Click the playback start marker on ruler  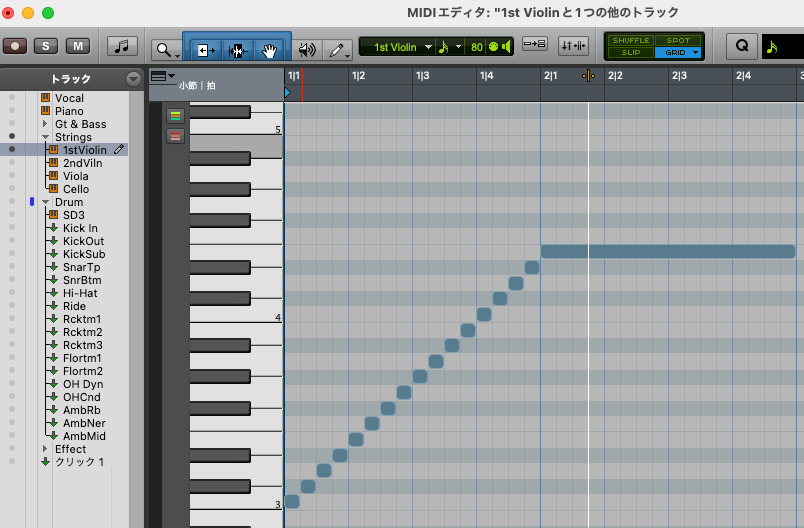pyautogui.click(x=287, y=93)
